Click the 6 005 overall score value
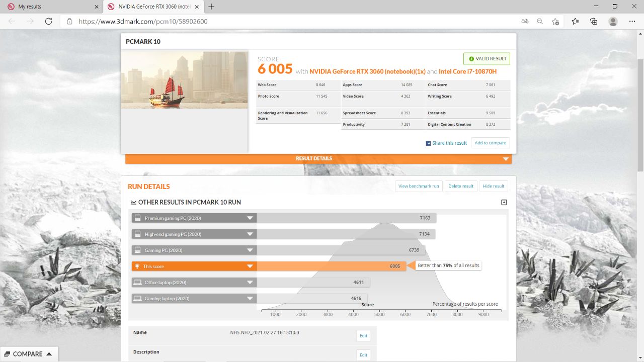Viewport: 644px width, 362px height. coord(275,69)
